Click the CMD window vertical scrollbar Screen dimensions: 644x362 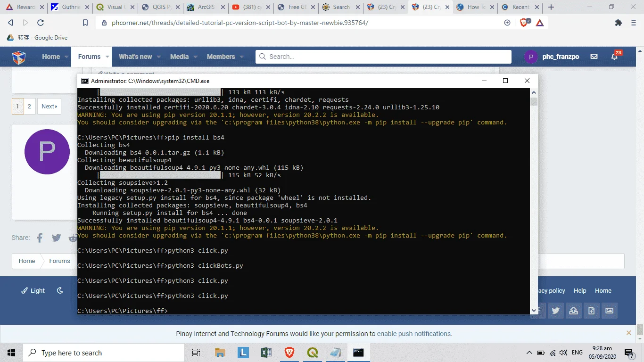534,201
